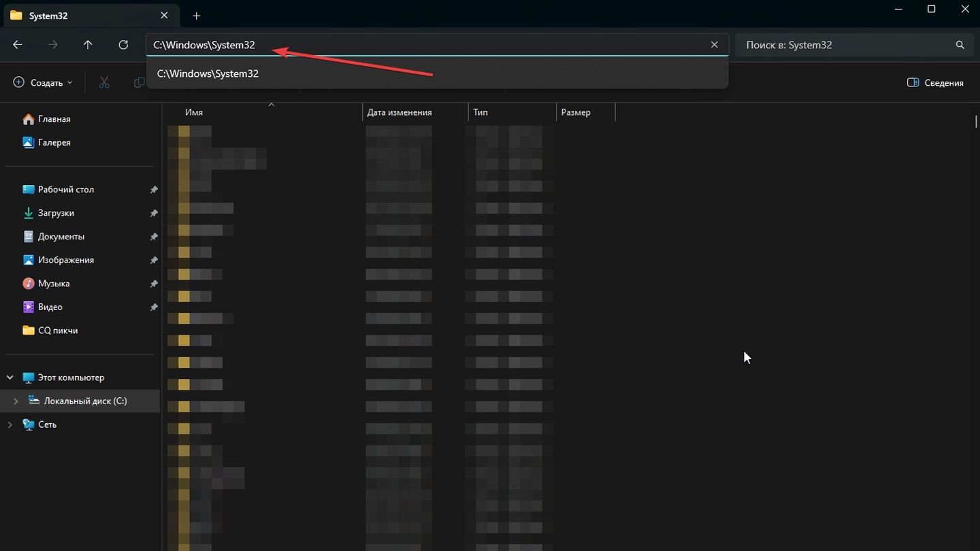Click the Видео film icon
Viewport: 980px width, 551px height.
[29, 307]
